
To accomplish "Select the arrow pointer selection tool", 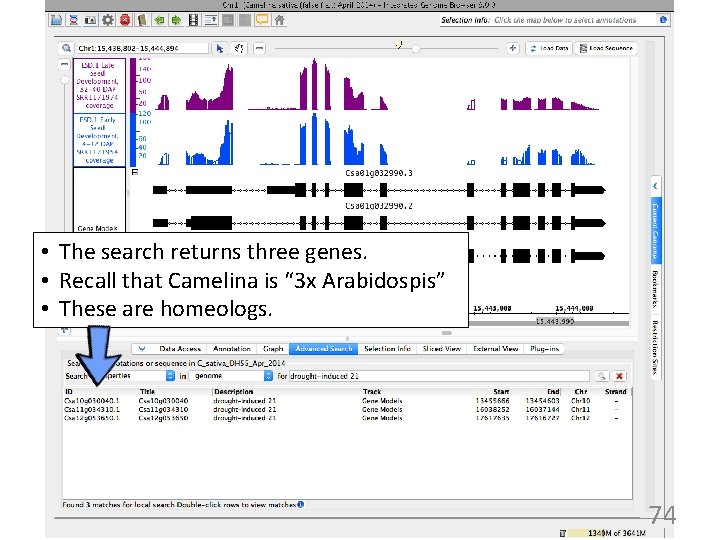I will click(220, 48).
